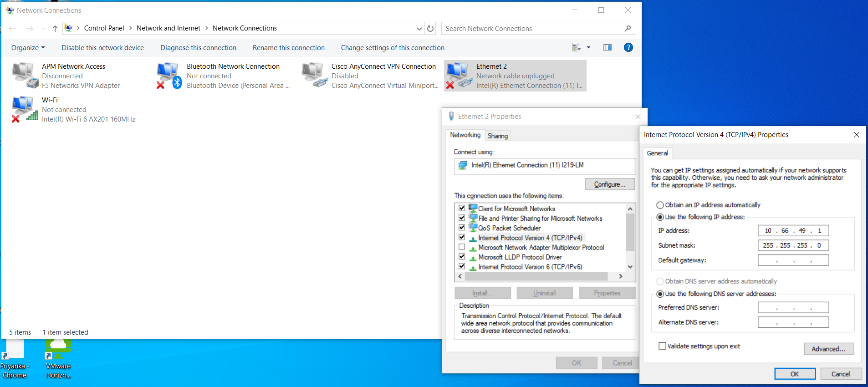Click the Alternate DNS server field
Screen dimensions: 868x387
793,322
